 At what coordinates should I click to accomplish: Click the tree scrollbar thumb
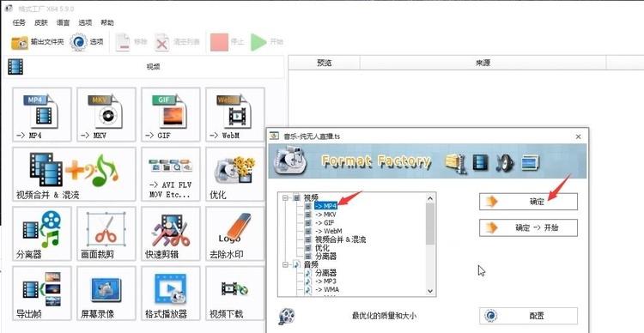430,224
